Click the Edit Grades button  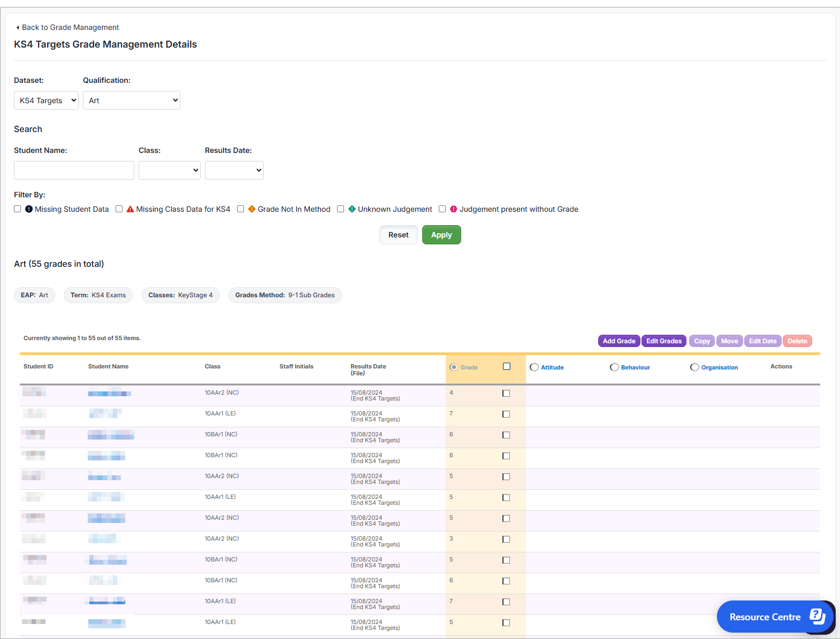[x=663, y=341]
